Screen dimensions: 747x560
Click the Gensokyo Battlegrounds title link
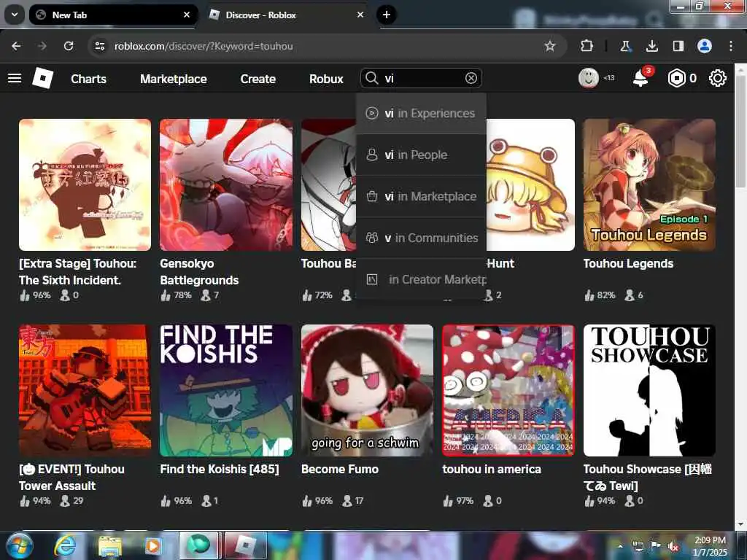199,272
